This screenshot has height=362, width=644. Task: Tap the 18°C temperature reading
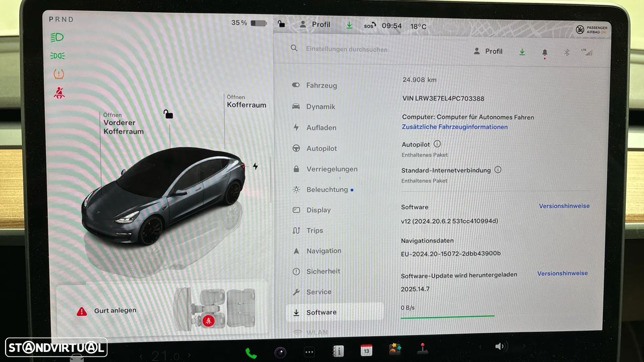point(418,27)
